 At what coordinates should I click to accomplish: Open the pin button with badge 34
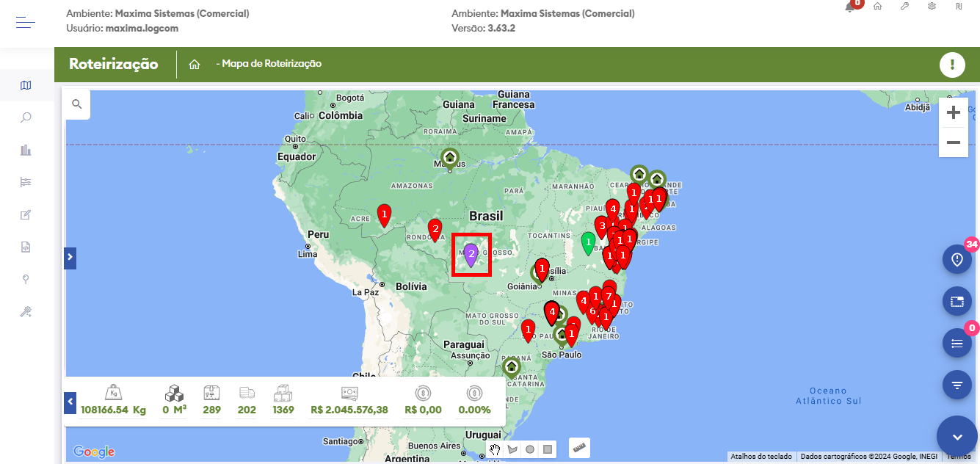click(x=957, y=259)
